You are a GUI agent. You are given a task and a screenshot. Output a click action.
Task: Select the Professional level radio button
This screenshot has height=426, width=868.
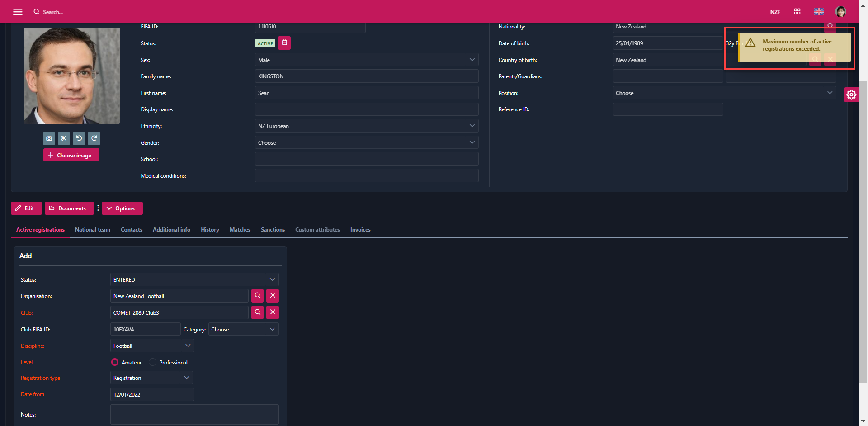[x=153, y=362]
